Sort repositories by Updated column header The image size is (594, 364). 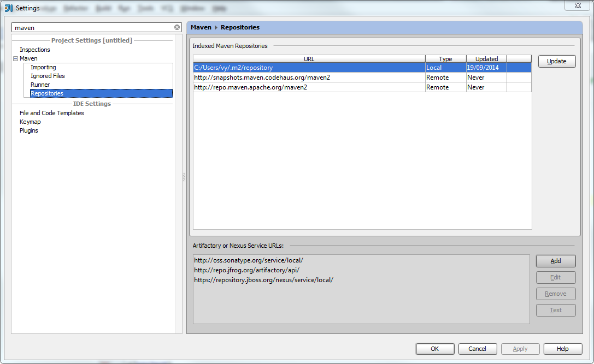(486, 59)
